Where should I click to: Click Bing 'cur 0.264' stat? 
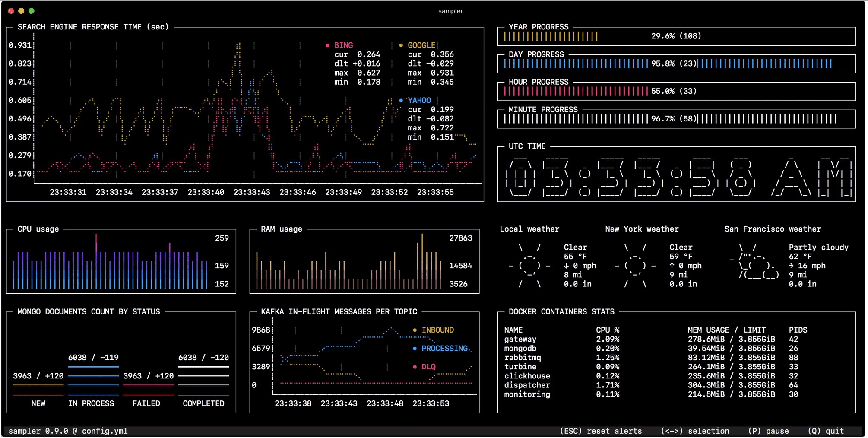(x=357, y=55)
